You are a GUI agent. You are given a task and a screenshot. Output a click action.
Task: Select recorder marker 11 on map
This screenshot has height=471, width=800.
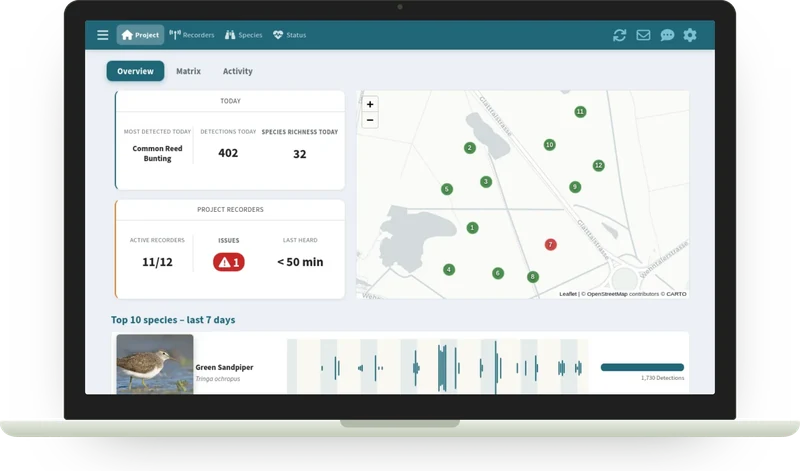pos(580,112)
